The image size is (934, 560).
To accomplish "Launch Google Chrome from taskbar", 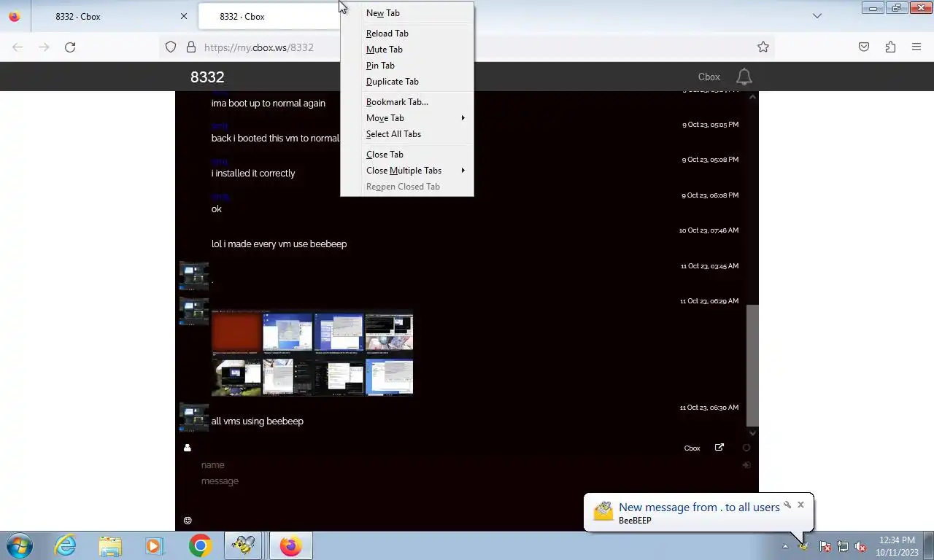I will (200, 545).
